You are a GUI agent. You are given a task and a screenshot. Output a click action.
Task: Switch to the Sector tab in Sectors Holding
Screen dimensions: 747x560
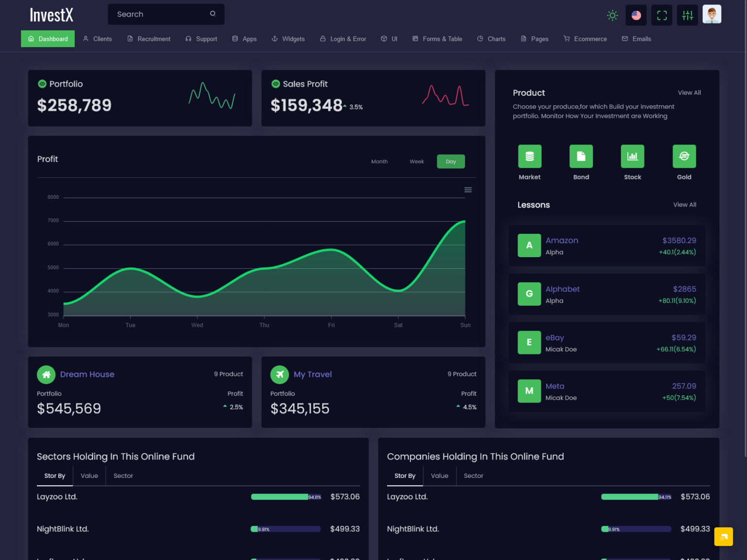coord(123,475)
